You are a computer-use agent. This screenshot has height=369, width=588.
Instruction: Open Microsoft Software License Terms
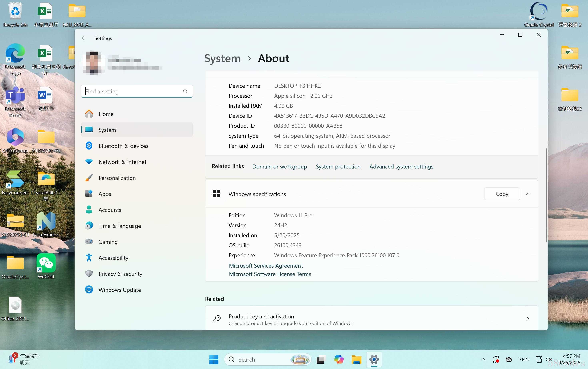tap(270, 274)
